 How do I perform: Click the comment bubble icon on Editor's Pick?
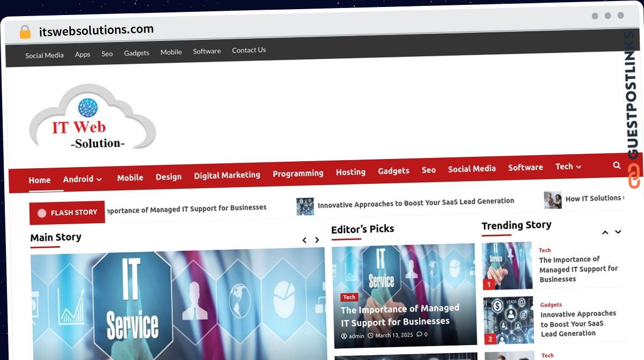419,334
